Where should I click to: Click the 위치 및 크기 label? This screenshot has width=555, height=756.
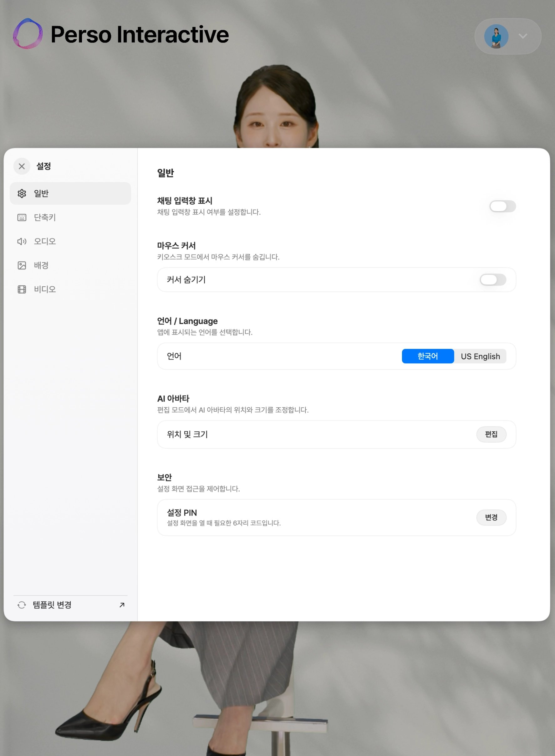(187, 434)
